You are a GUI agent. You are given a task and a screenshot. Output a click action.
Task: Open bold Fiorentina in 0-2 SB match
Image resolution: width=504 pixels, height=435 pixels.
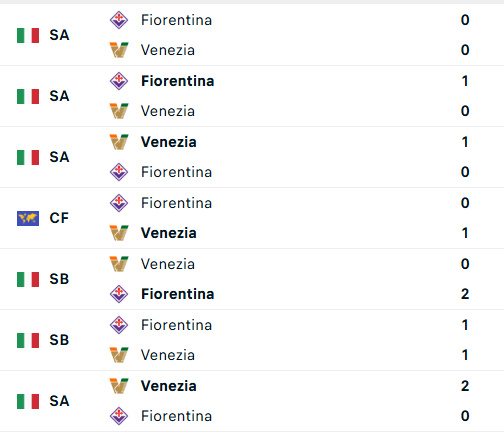coord(177,294)
